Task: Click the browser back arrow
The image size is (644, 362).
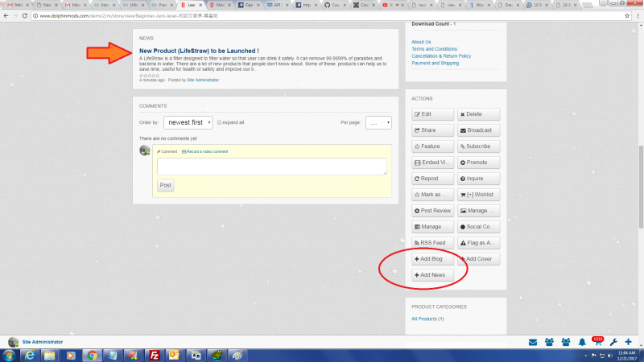Action: [x=6, y=15]
